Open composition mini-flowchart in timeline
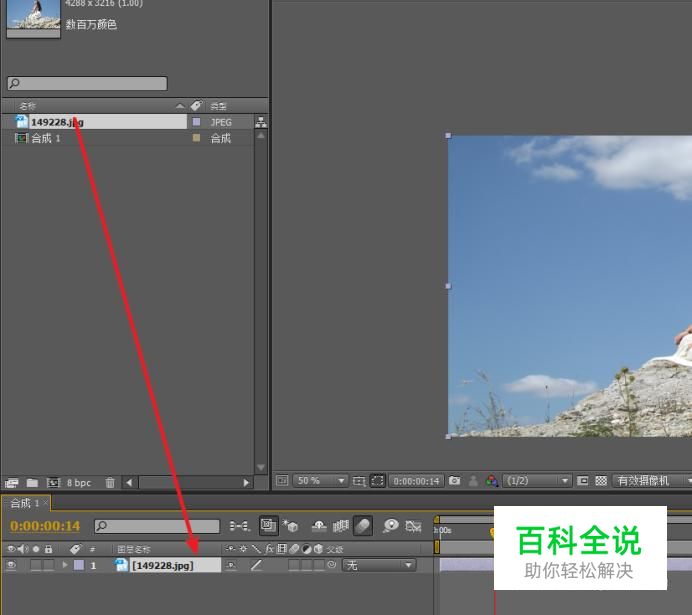692x615 pixels. tap(240, 526)
